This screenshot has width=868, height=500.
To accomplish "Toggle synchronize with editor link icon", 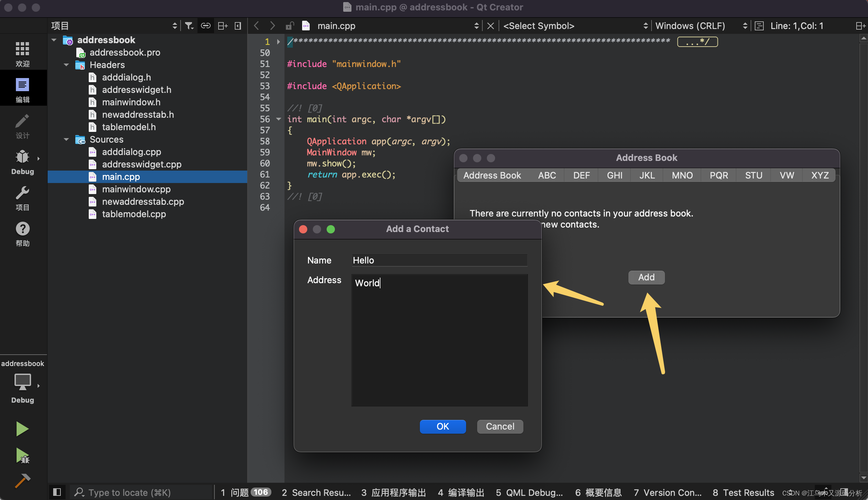I will coord(205,26).
